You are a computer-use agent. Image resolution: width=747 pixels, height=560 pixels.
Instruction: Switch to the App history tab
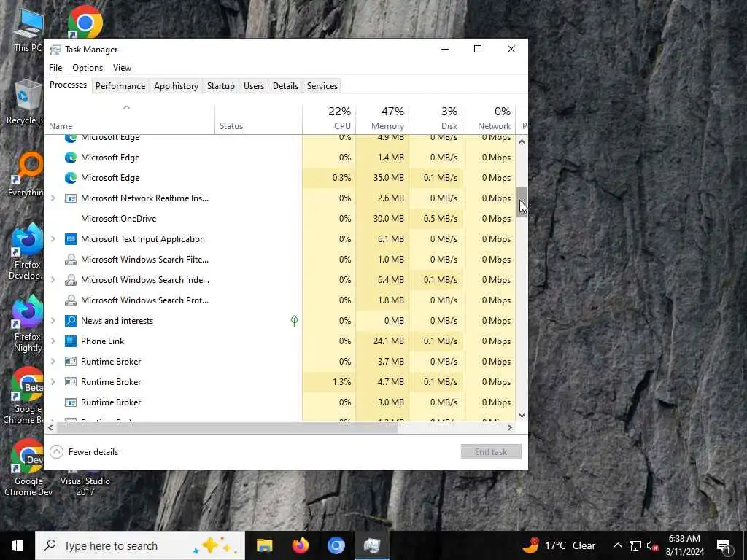[176, 86]
